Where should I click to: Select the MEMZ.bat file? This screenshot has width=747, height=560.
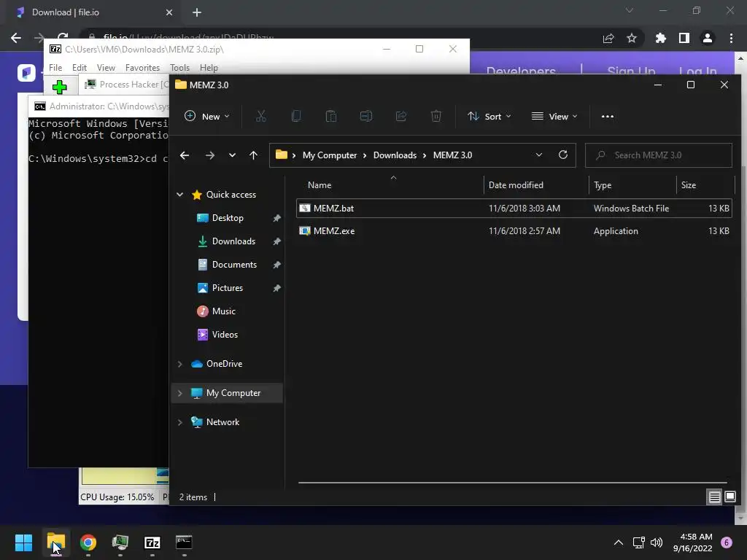(514, 208)
